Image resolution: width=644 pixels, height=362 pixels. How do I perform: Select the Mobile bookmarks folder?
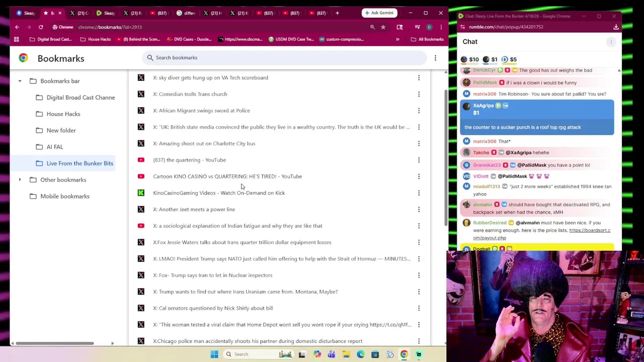[x=59, y=196]
